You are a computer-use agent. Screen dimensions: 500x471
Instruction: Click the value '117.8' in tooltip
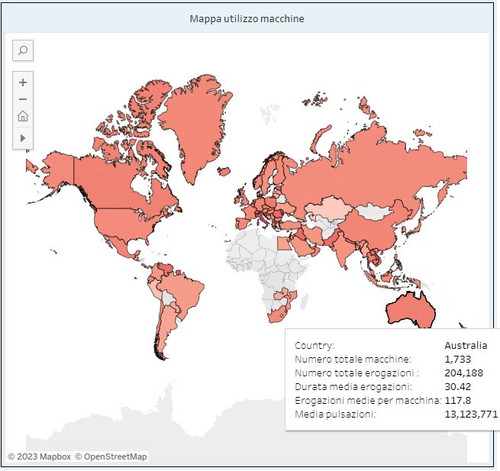point(458,400)
